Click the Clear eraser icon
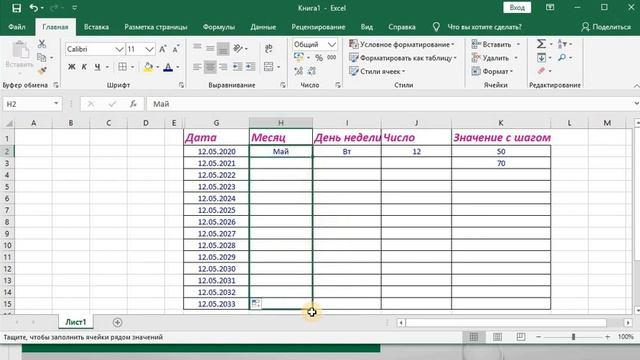640x360 pixels. tap(541, 71)
